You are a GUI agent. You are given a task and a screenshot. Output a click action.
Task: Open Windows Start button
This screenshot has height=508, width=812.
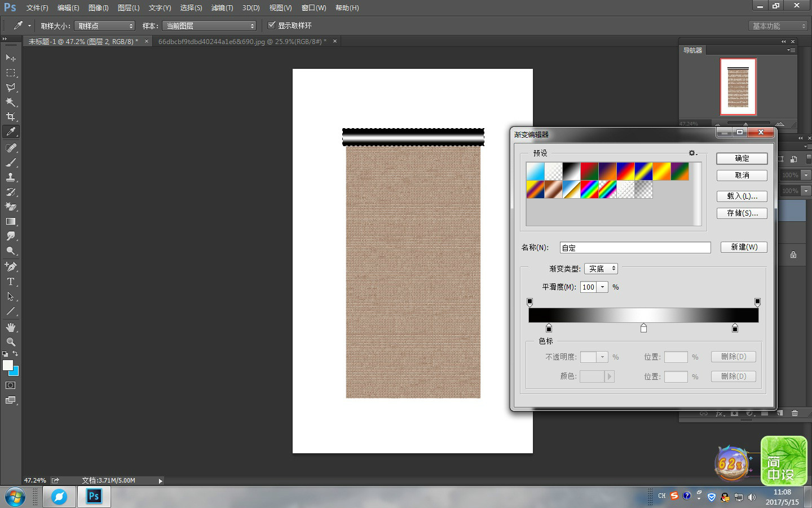coord(15,497)
